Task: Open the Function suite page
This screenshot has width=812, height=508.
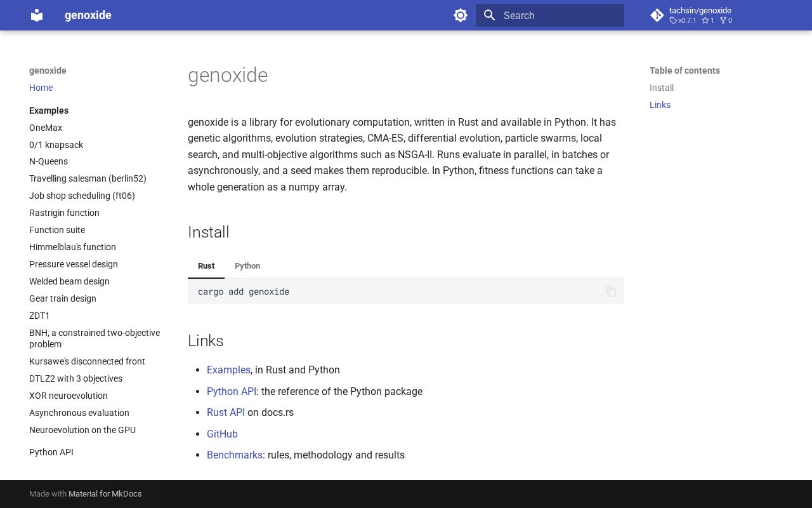Action: (x=57, y=230)
